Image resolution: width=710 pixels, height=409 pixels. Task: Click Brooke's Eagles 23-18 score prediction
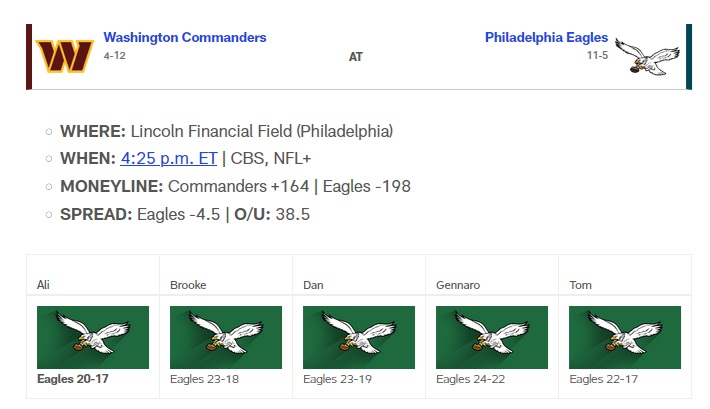point(204,379)
